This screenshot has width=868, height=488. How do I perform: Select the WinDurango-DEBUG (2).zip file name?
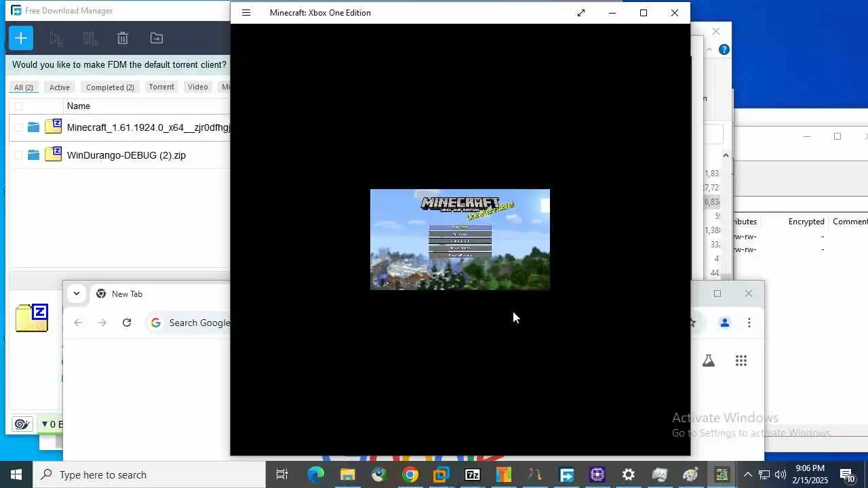tap(126, 155)
